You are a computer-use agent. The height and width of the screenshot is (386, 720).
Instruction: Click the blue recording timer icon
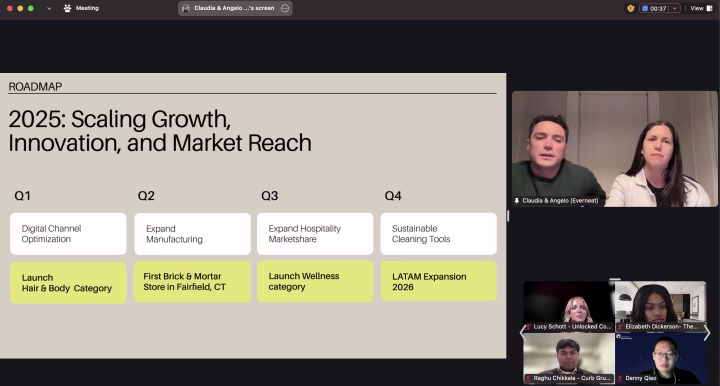[x=645, y=8]
